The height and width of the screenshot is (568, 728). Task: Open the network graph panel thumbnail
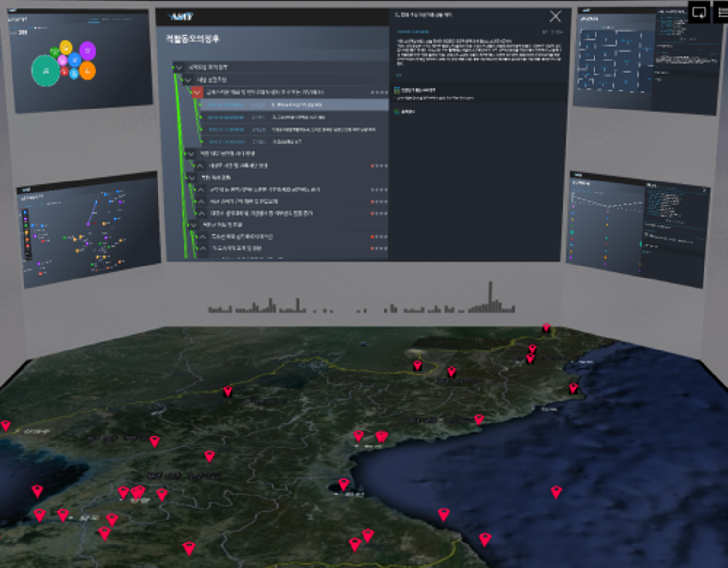89,230
